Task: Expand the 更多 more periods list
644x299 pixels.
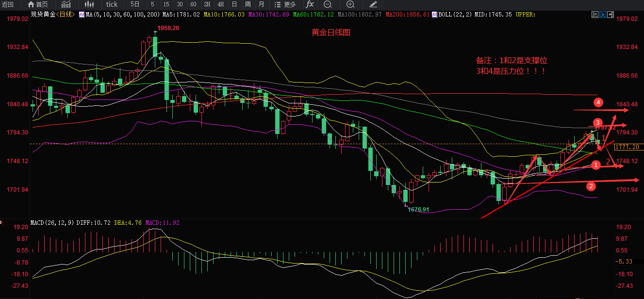Action: pos(287,4)
